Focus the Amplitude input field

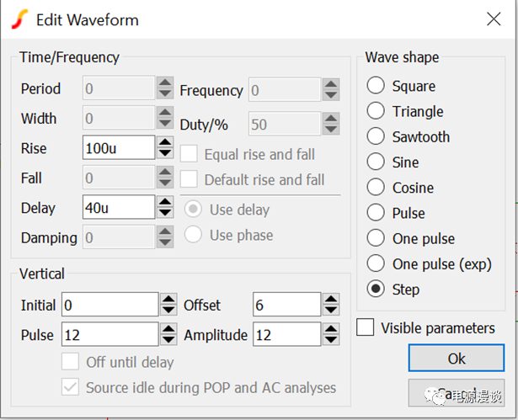pos(286,335)
